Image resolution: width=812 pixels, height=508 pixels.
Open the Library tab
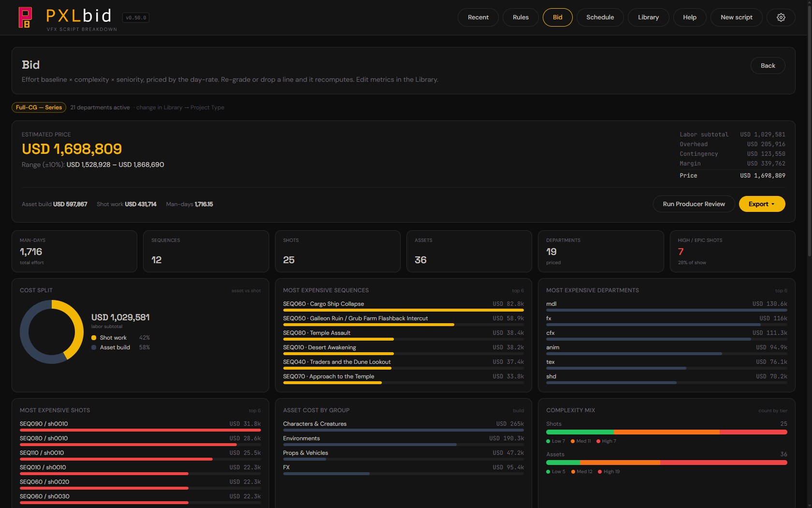(648, 17)
